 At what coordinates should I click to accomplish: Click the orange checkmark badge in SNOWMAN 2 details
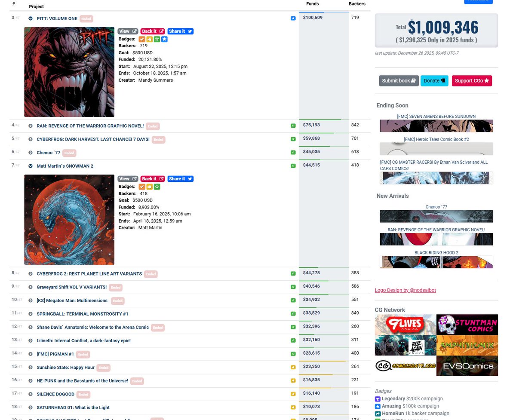pos(142,187)
